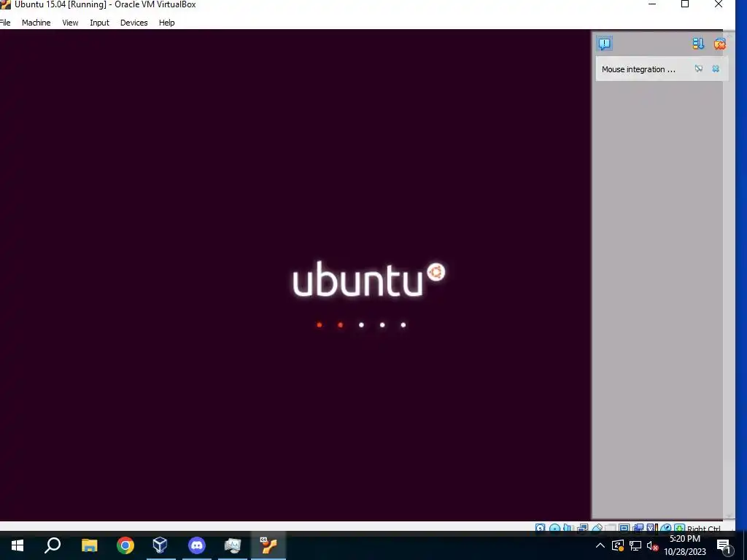
Task: Open the picture monitor app on the taskbar
Action: [x=233, y=545]
